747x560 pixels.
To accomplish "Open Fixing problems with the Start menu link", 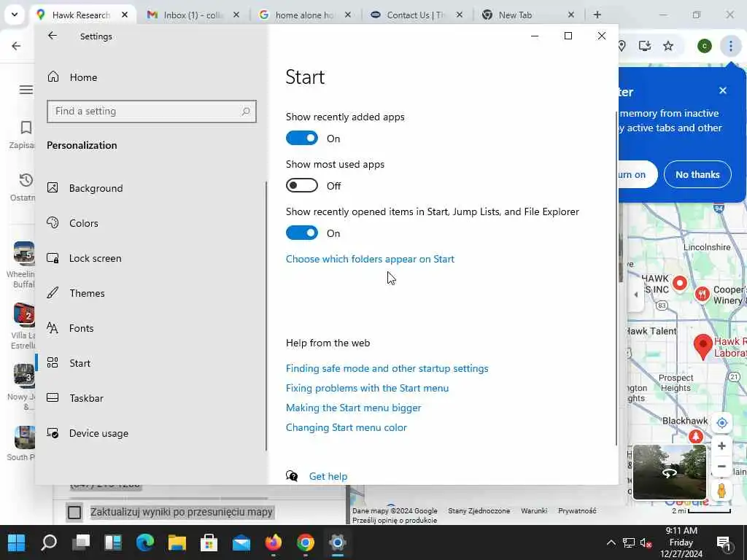I will (x=368, y=388).
